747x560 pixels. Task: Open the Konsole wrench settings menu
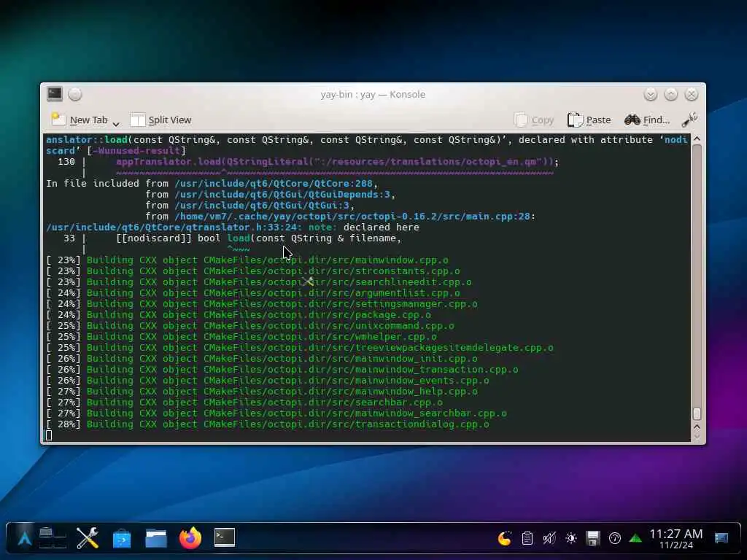point(689,120)
